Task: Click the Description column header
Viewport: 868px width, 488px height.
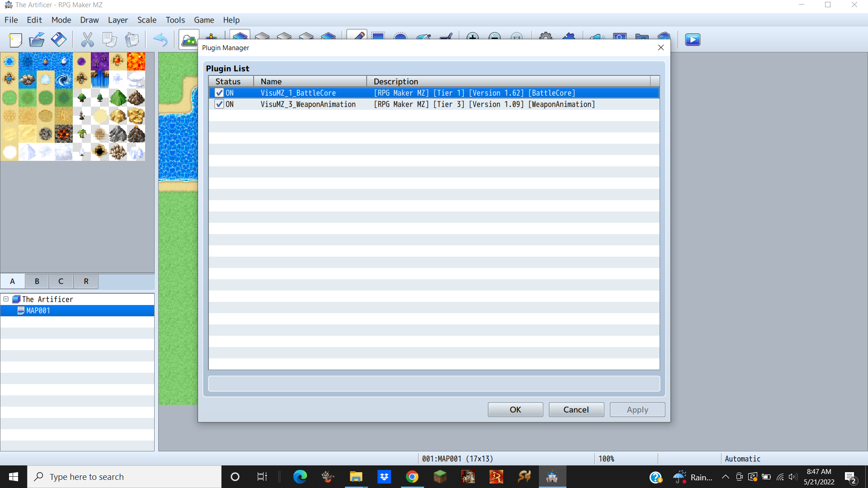Action: point(509,81)
